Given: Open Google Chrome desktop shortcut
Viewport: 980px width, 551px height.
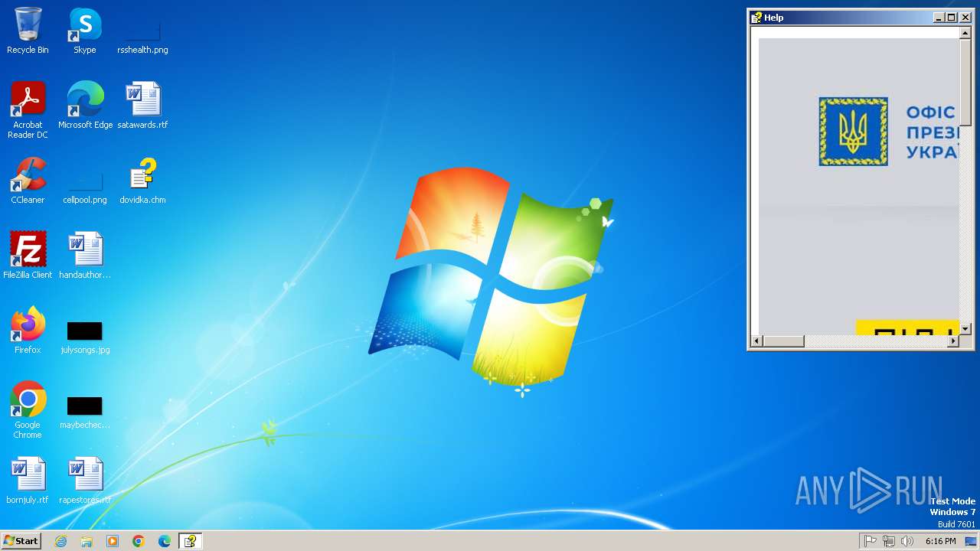Looking at the screenshot, I should (x=28, y=409).
